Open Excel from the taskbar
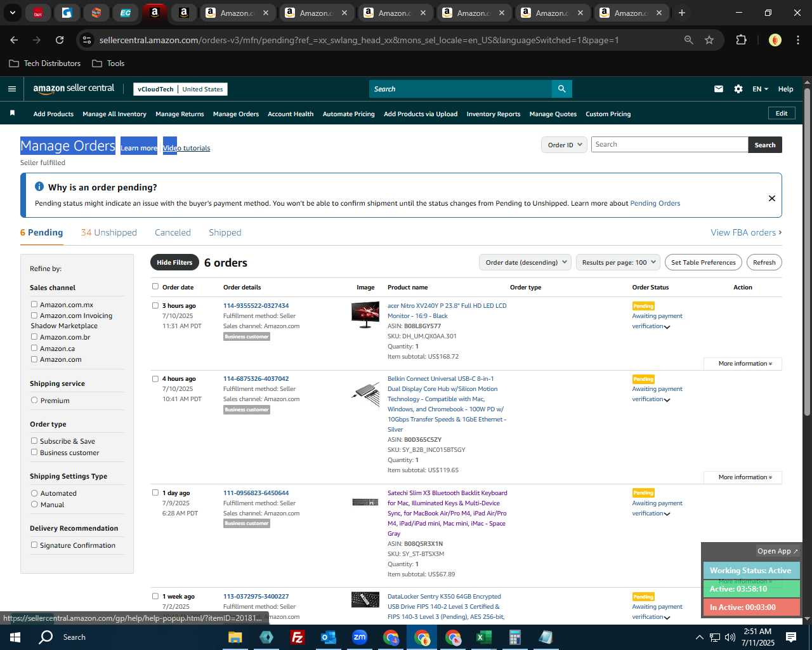 pos(483,637)
